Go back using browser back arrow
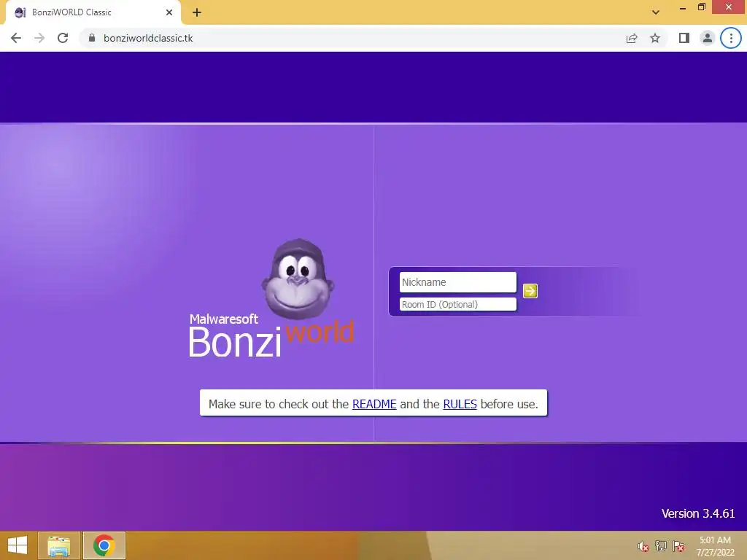This screenshot has height=560, width=747. [16, 38]
